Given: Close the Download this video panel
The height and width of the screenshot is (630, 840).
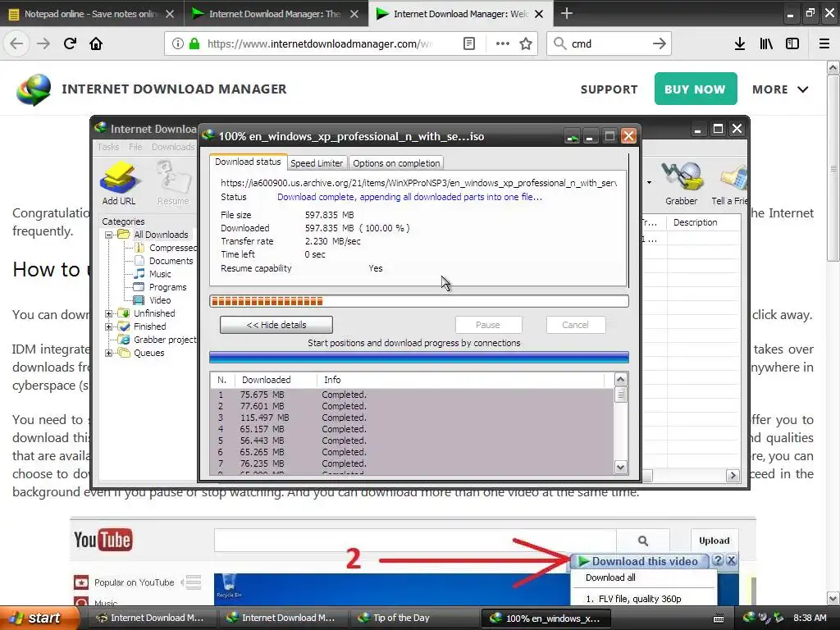Looking at the screenshot, I should [x=731, y=560].
